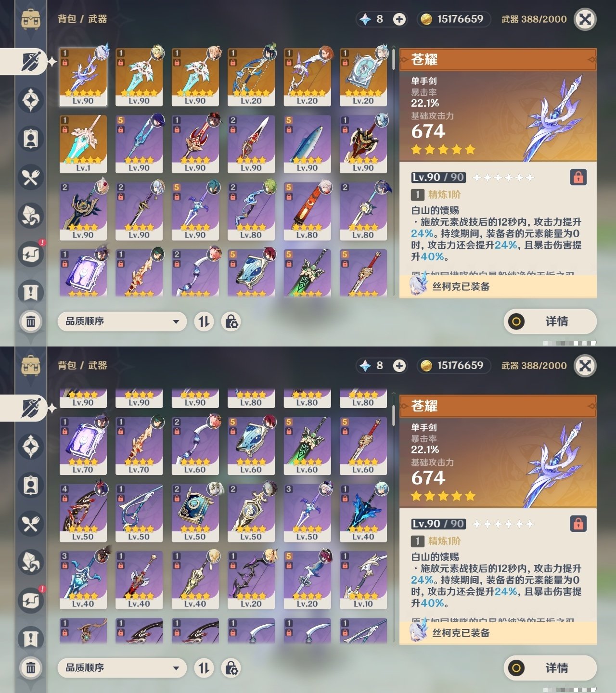This screenshot has height=693, width=616.
Task: Select the fish claymore Lv.90 weapon
Action: click(307, 144)
